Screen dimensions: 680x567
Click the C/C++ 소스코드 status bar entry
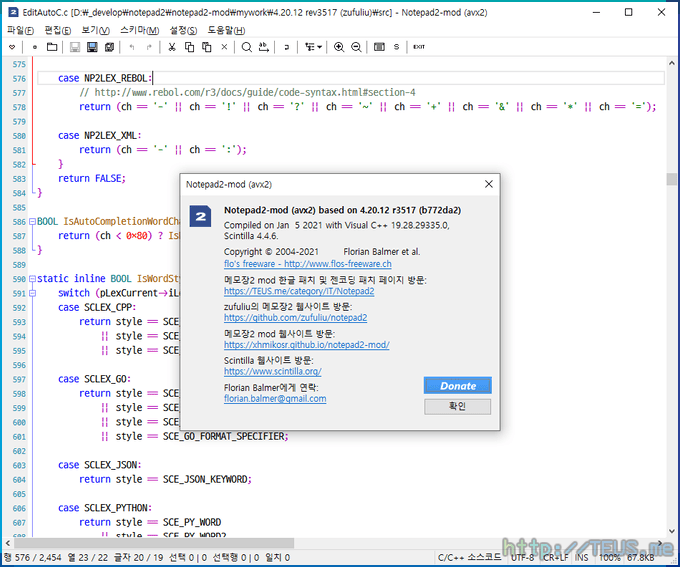tap(469, 557)
